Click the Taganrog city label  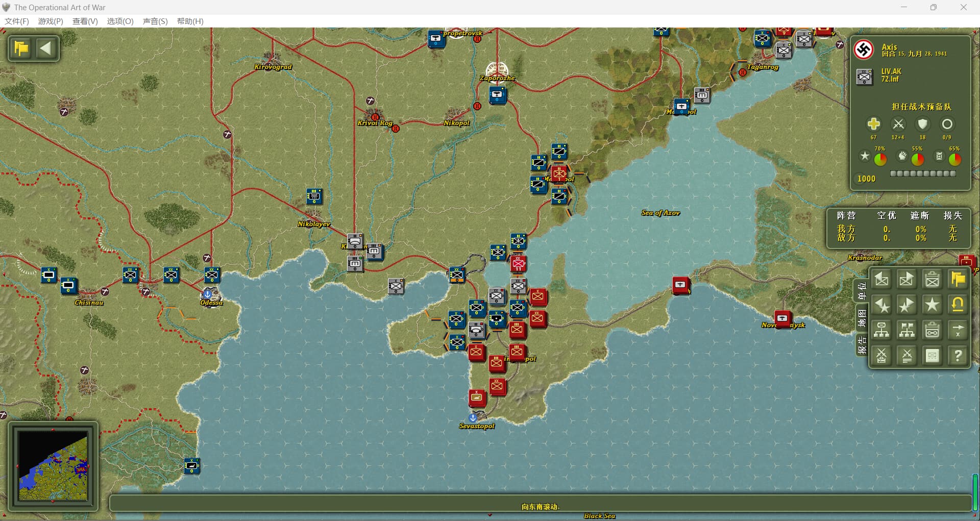pos(763,67)
